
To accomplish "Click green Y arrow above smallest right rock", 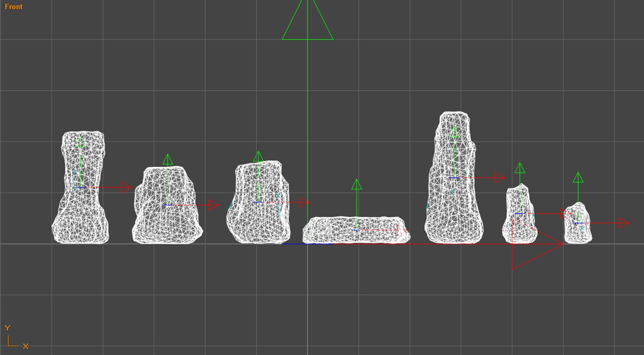I will (x=578, y=177).
